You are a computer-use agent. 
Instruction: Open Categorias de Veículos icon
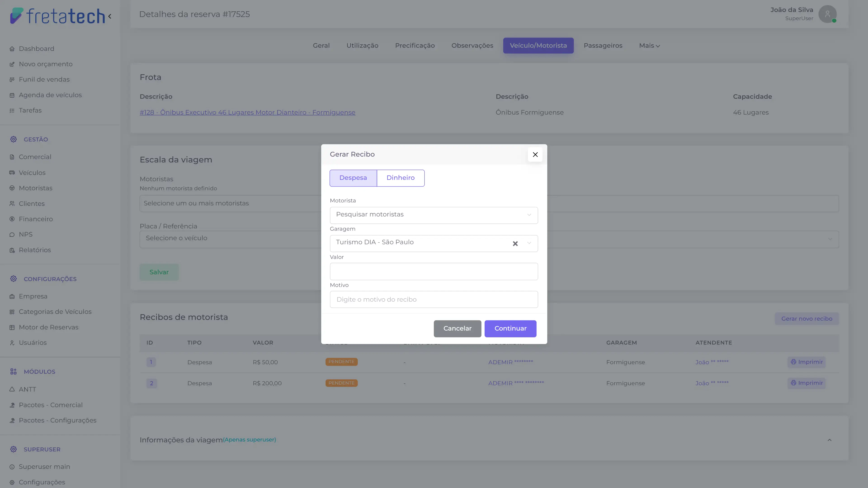[x=12, y=312]
